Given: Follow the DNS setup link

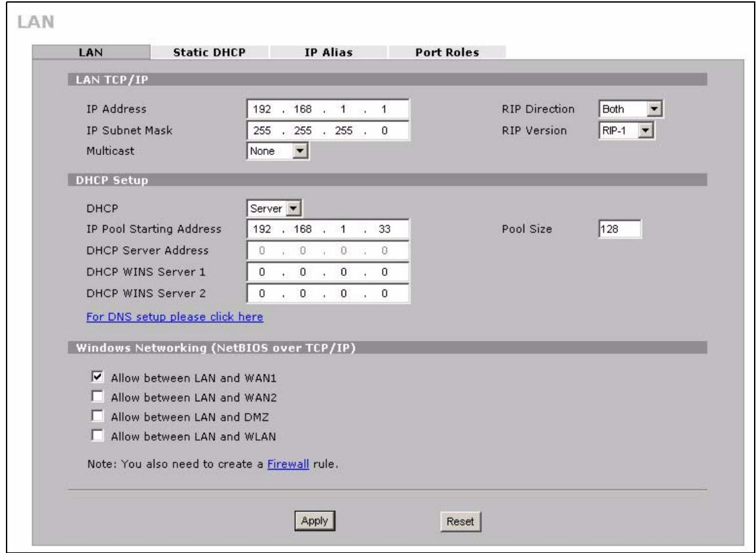Looking at the screenshot, I should pos(175,317).
